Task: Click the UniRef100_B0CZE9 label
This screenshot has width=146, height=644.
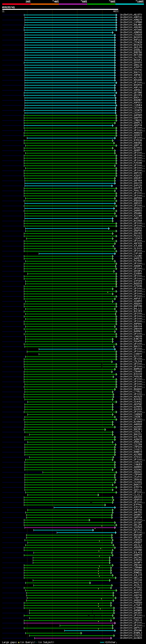Action: 131,311
